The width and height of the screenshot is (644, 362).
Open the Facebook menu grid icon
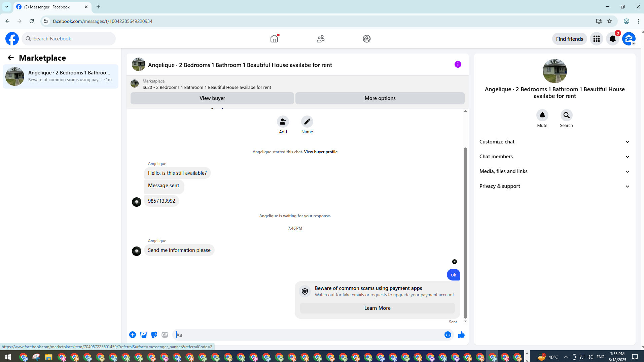click(x=597, y=39)
